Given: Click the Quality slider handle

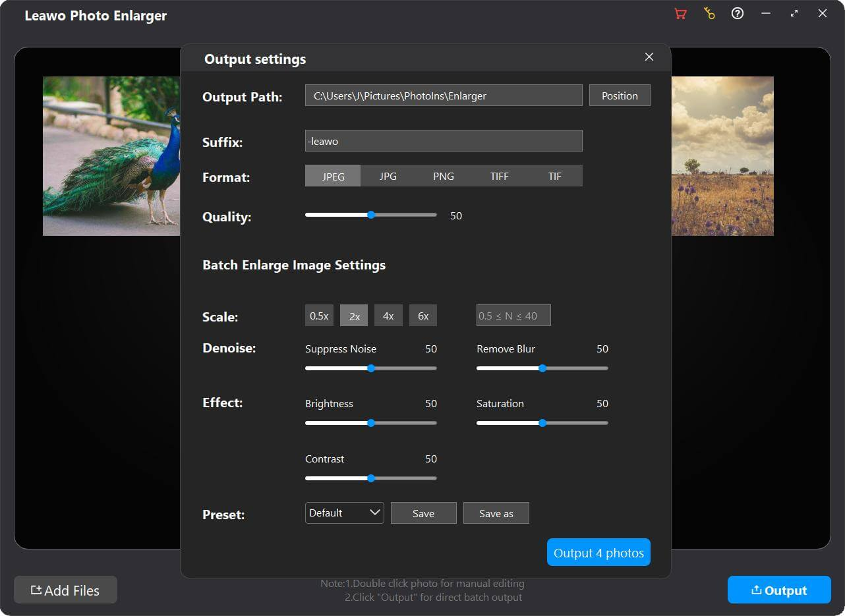Looking at the screenshot, I should click(x=371, y=215).
